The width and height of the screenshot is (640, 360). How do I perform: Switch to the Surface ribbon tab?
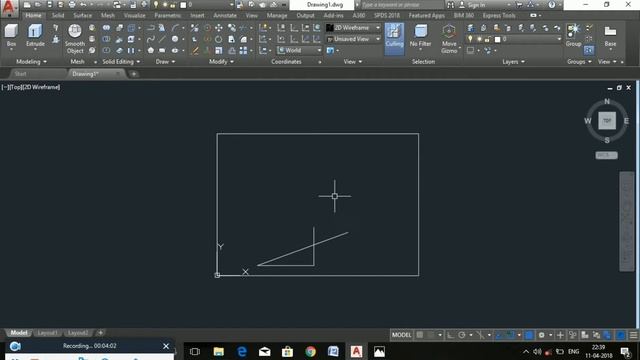[x=82, y=16]
